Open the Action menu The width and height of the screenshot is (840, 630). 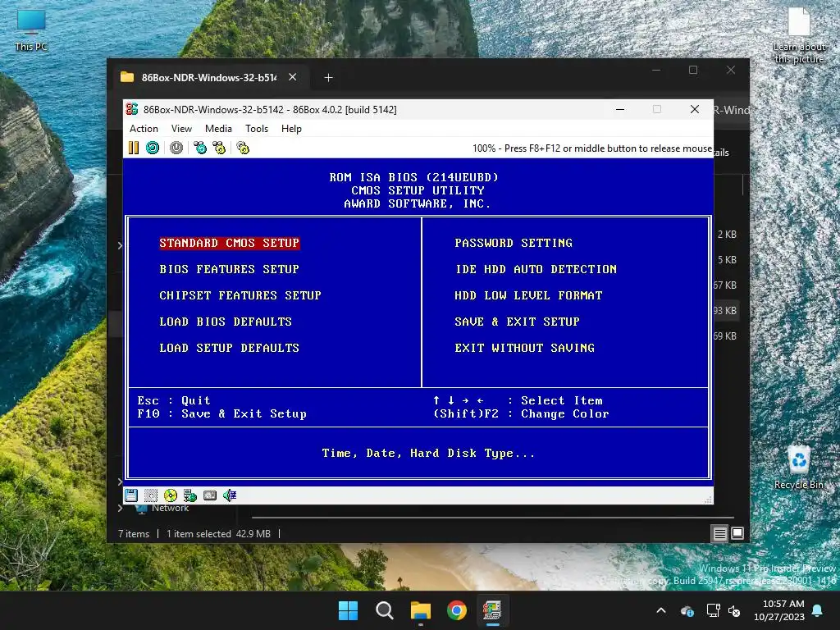[144, 129]
